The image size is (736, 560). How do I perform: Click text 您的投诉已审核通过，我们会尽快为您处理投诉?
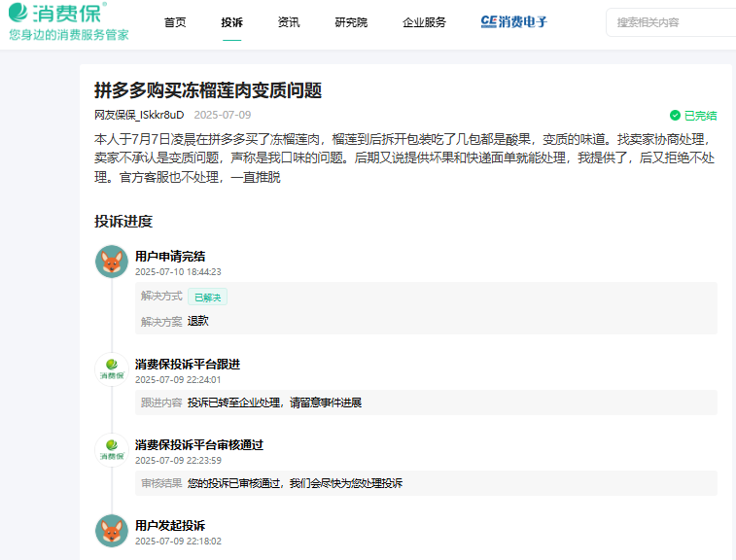click(x=295, y=483)
